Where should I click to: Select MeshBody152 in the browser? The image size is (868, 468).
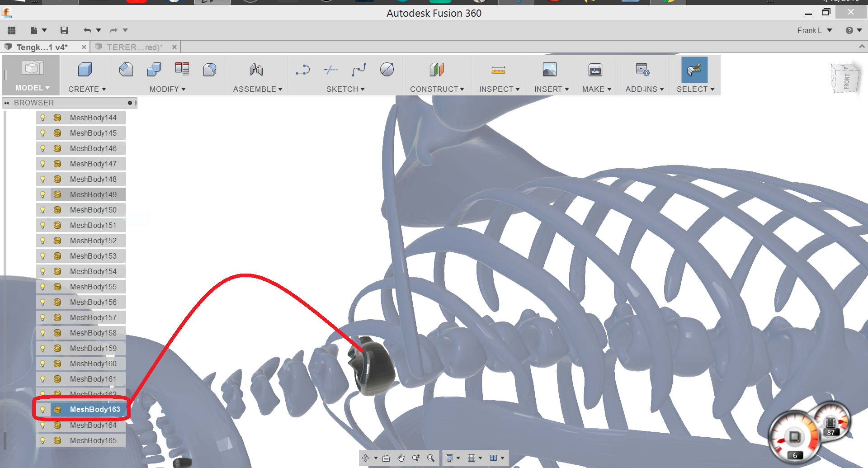[x=93, y=241]
